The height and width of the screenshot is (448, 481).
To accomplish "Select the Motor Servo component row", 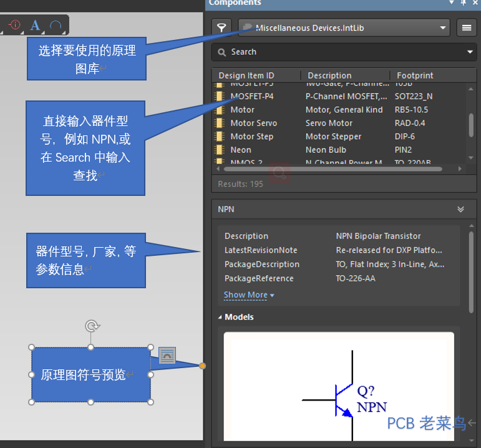I will 253,123.
